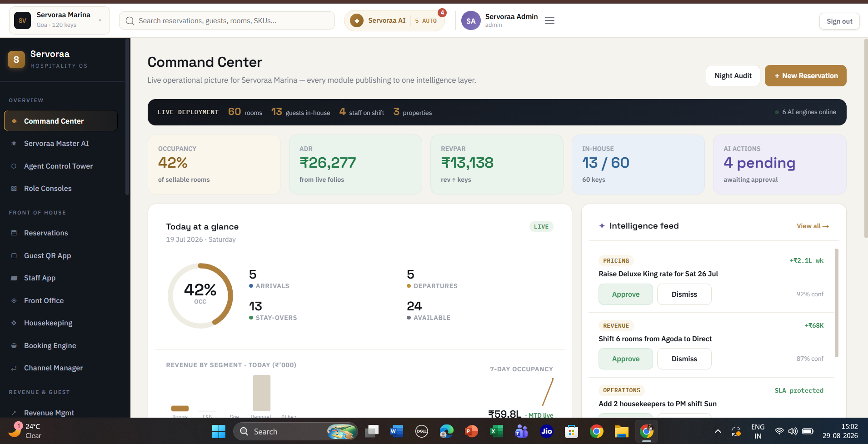Click Servoraa AI 5 AUTO button
Viewport: 868px width, 444px height.
pos(394,21)
